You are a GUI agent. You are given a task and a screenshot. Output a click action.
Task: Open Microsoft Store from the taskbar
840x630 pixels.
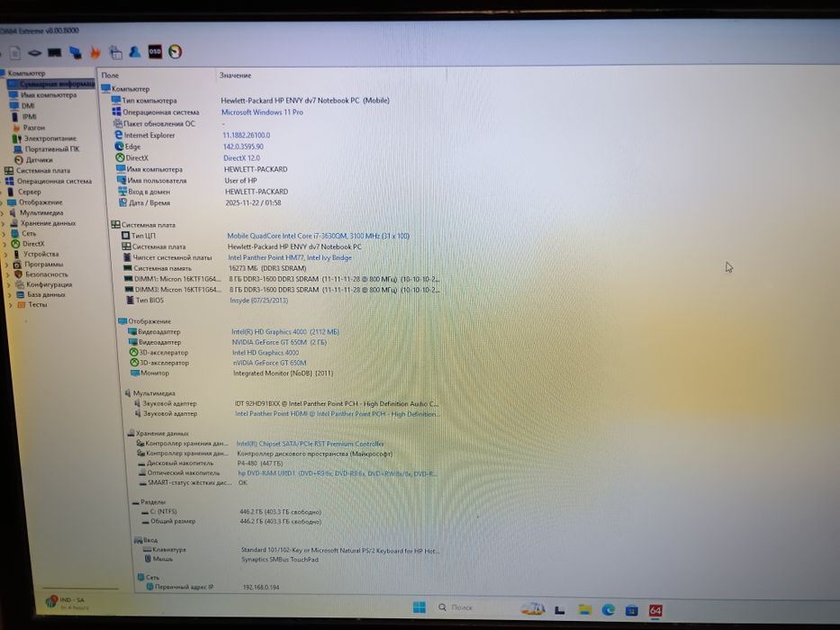point(632,610)
